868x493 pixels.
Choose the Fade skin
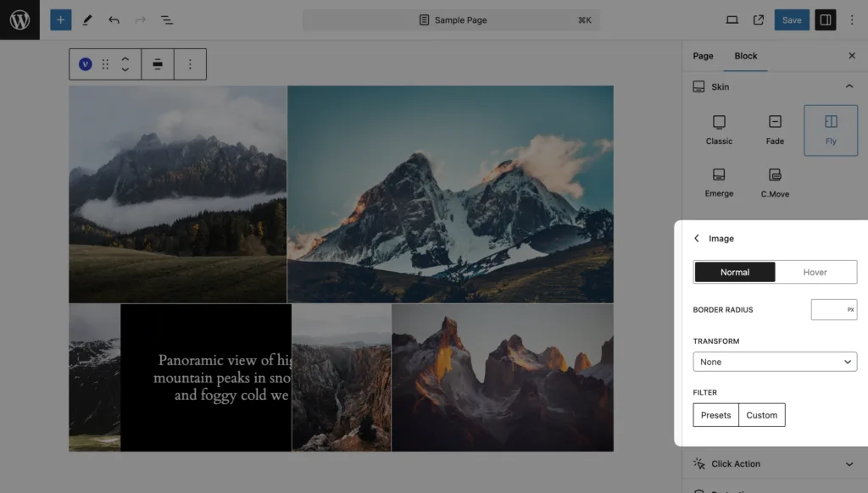click(775, 130)
